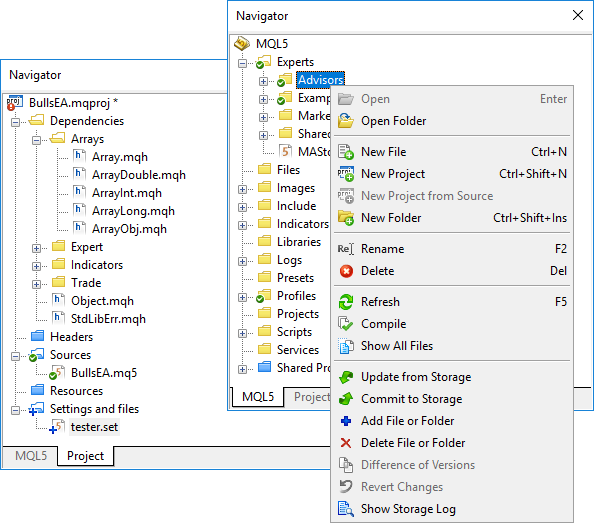Click the Compile icon with green check
The image size is (594, 523).
(345, 324)
